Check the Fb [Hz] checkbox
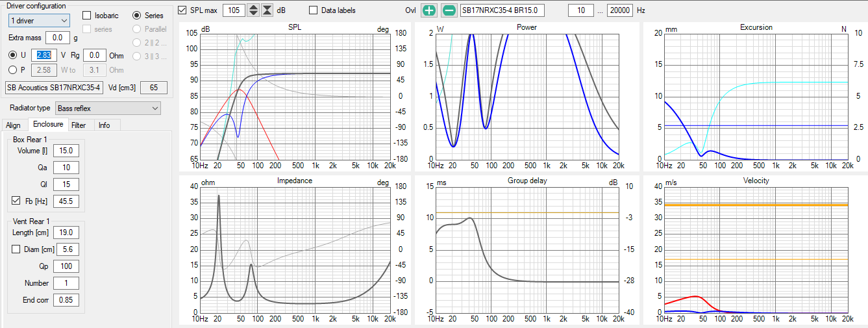Image resolution: width=868 pixels, height=328 pixels. (17, 201)
